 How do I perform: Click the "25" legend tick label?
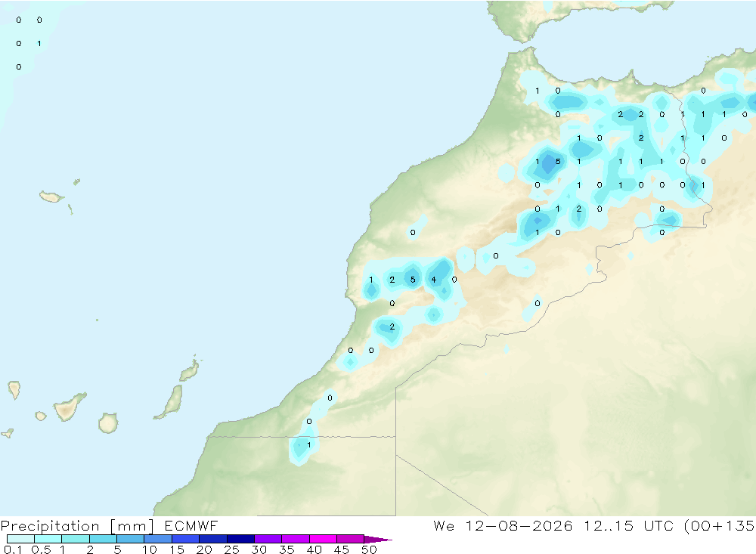231,549
